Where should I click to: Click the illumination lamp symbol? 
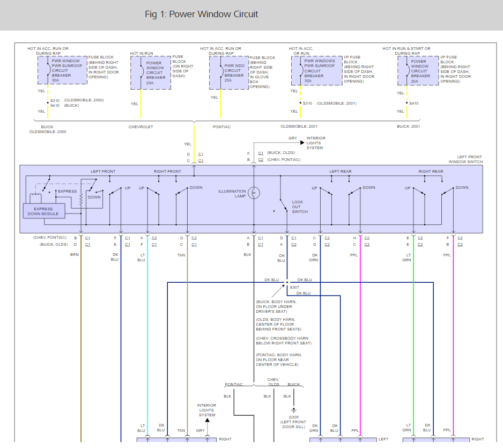pyautogui.click(x=254, y=193)
